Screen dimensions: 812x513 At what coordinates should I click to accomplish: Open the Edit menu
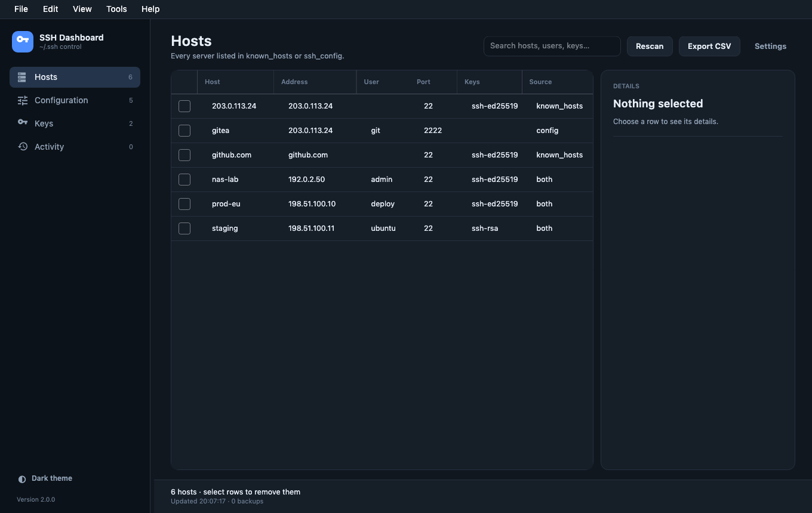point(51,9)
